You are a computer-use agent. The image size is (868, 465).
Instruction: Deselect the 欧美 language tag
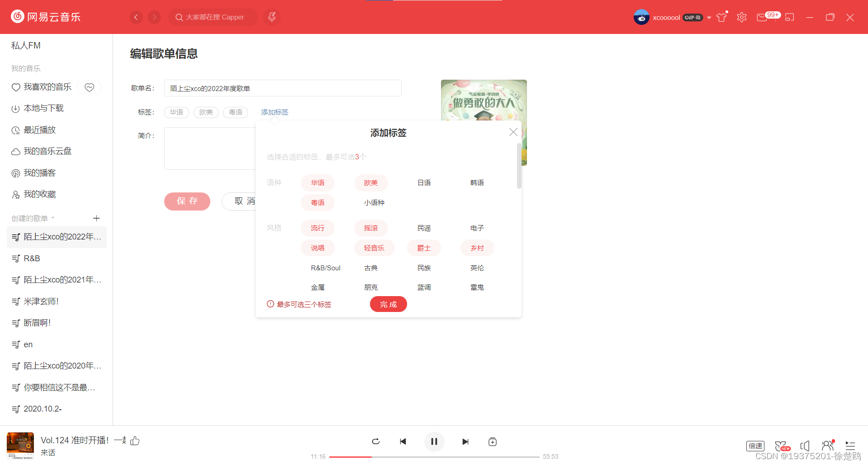click(371, 183)
